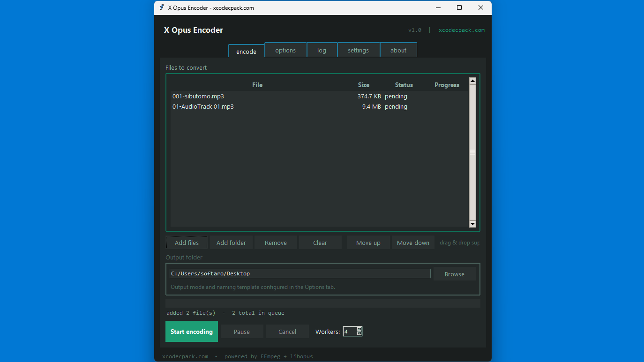Open the xcodecpack.com link in header
Screen dimensions: 644x362
[461, 30]
